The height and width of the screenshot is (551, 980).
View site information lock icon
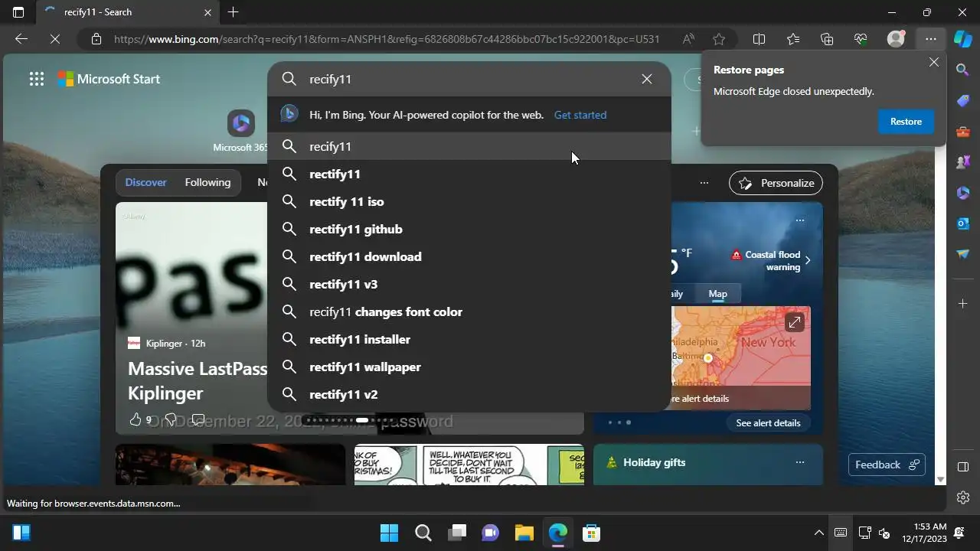96,39
